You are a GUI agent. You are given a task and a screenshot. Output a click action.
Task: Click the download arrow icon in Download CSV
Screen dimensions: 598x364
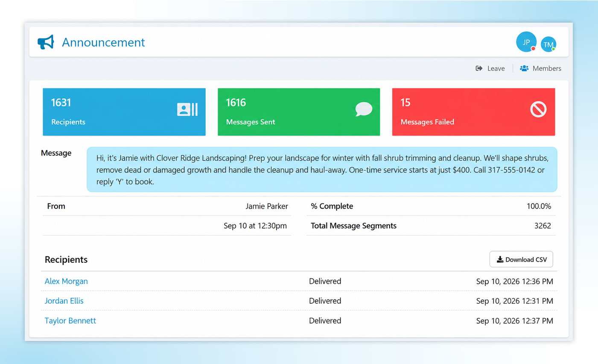(500, 259)
